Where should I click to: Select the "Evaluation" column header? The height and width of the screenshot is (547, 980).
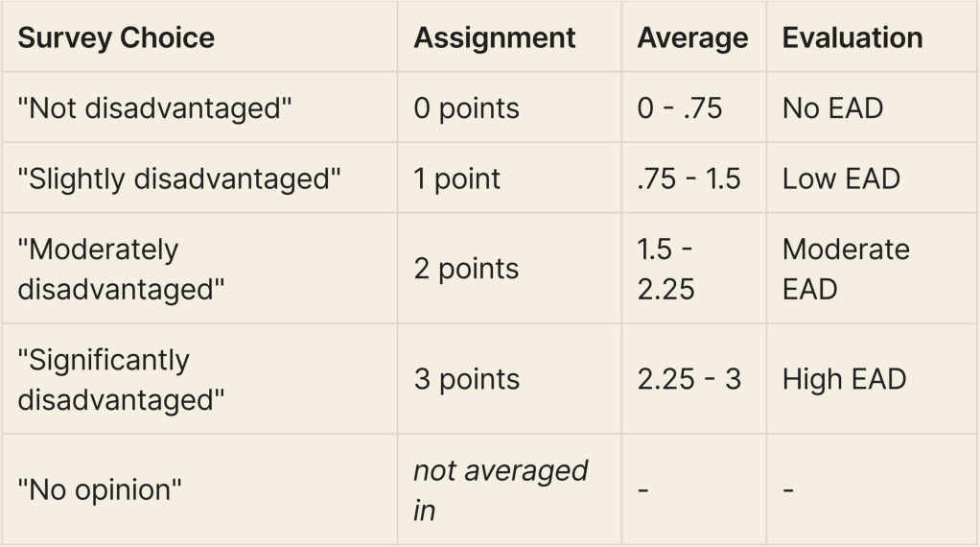(852, 38)
